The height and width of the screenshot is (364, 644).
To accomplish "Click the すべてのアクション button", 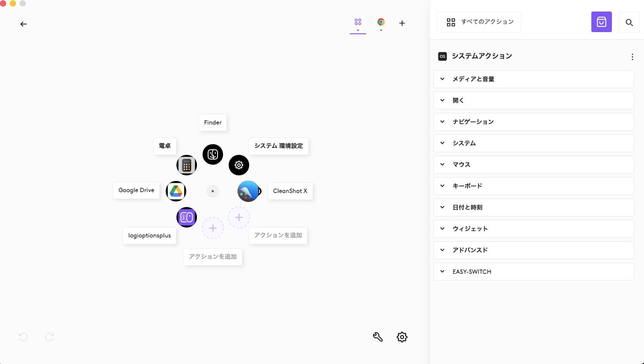I will (x=479, y=22).
